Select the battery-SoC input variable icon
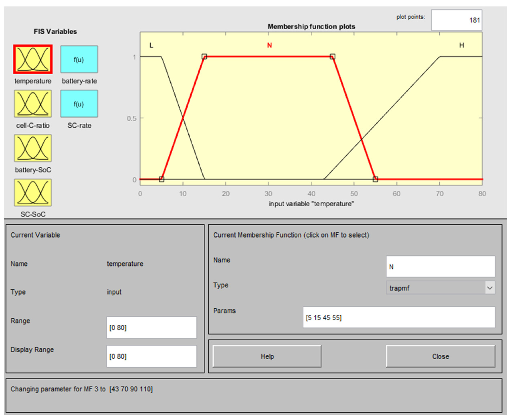The height and width of the screenshot is (420, 512). 33,148
